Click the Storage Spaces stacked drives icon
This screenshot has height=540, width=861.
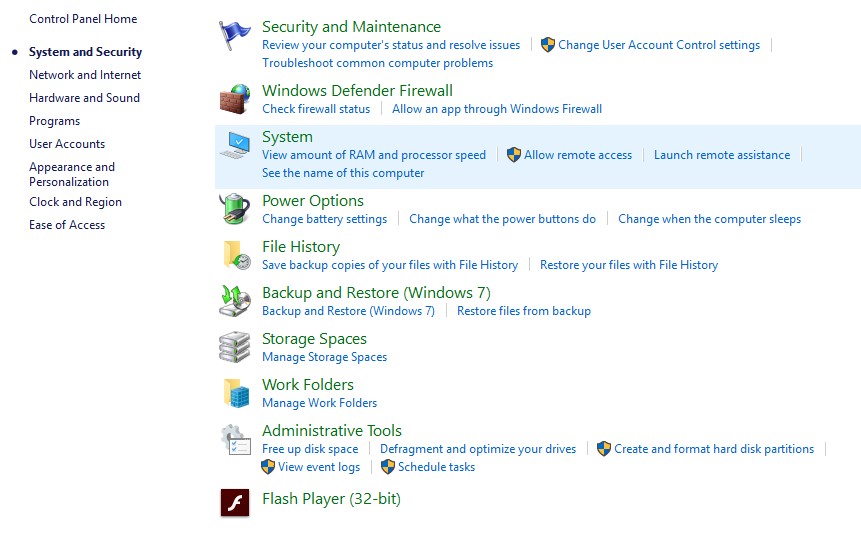point(235,347)
